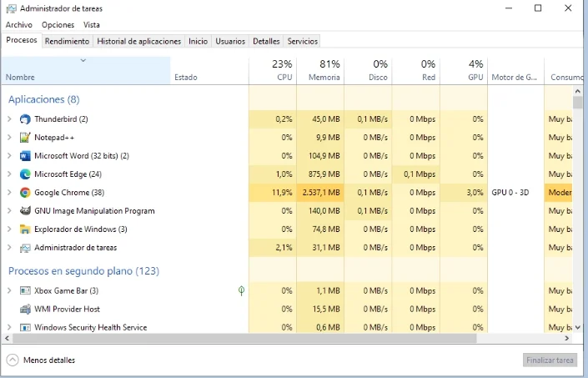Expand the Google Chrome (38) group
The height and width of the screenshot is (378, 588).
click(x=9, y=193)
